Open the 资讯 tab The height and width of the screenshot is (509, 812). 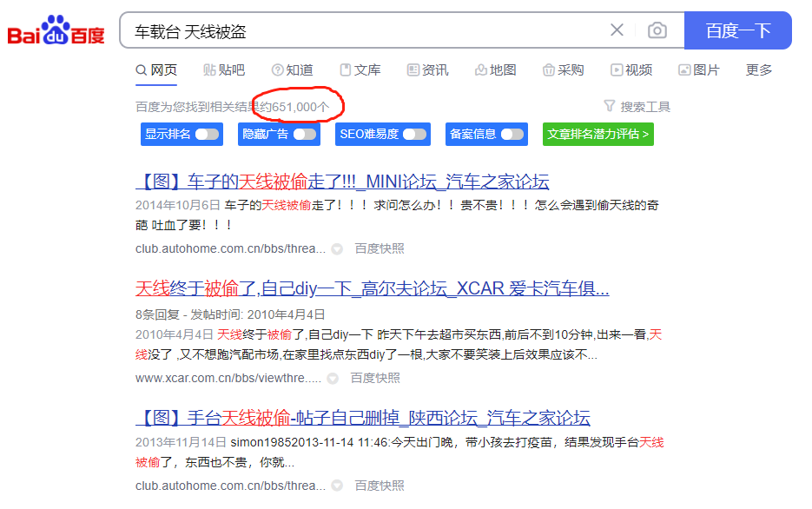coord(428,69)
